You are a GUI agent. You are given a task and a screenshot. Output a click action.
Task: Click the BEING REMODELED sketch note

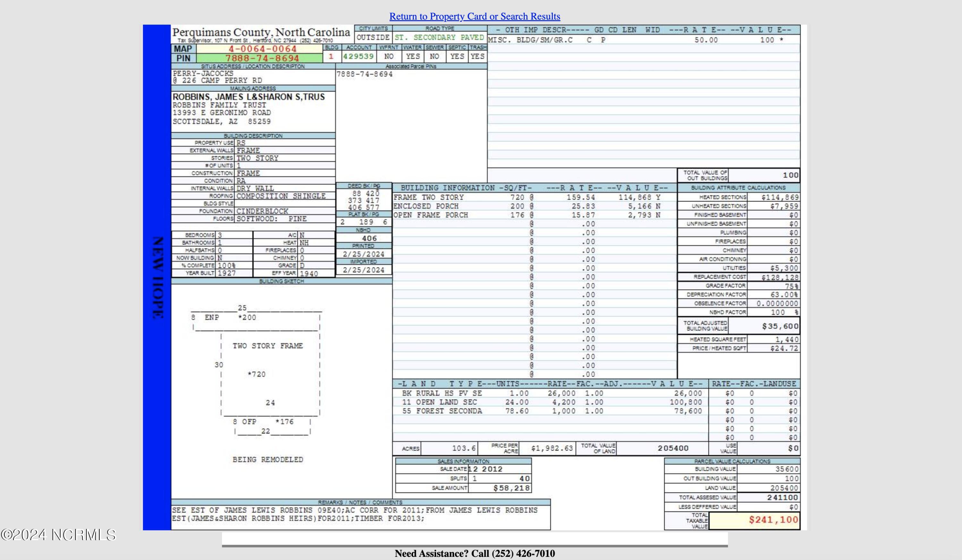pyautogui.click(x=268, y=460)
